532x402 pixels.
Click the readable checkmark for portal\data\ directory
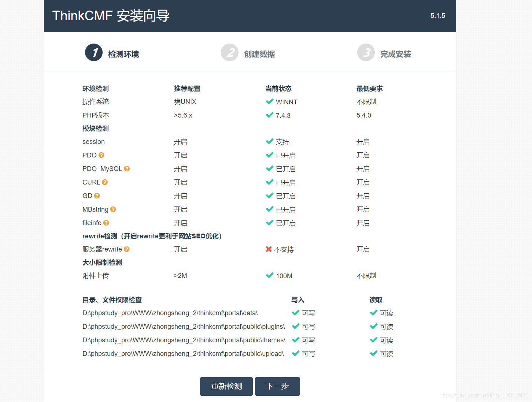pyautogui.click(x=374, y=313)
